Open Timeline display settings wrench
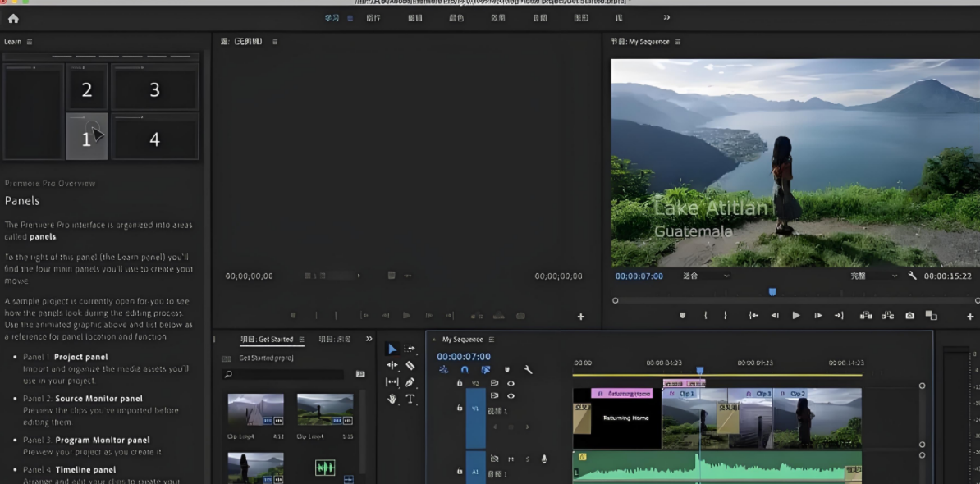 click(x=528, y=370)
